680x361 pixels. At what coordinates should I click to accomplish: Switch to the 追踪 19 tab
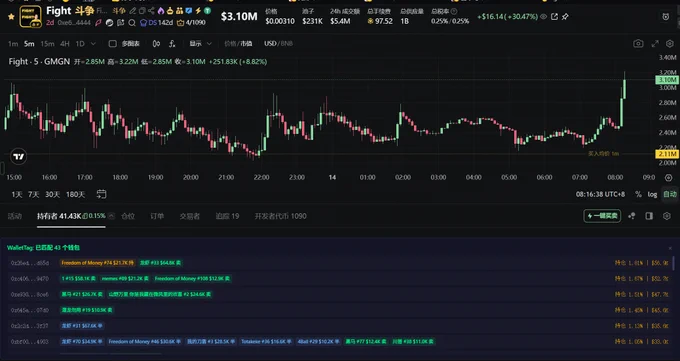pos(227,216)
